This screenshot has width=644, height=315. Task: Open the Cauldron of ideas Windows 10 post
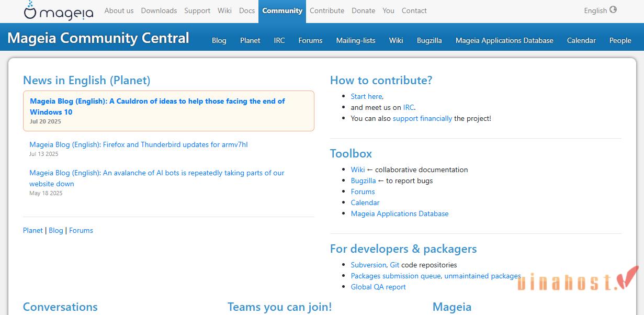[157, 106]
